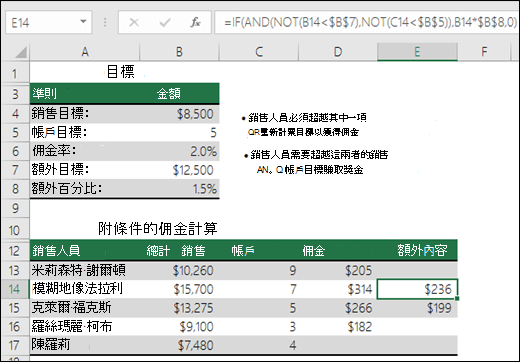Select column B header

click(179, 52)
